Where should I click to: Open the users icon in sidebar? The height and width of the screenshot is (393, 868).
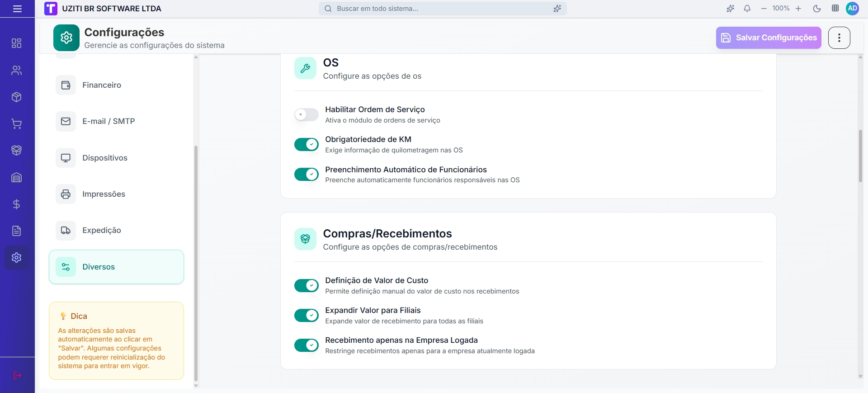[x=17, y=70]
